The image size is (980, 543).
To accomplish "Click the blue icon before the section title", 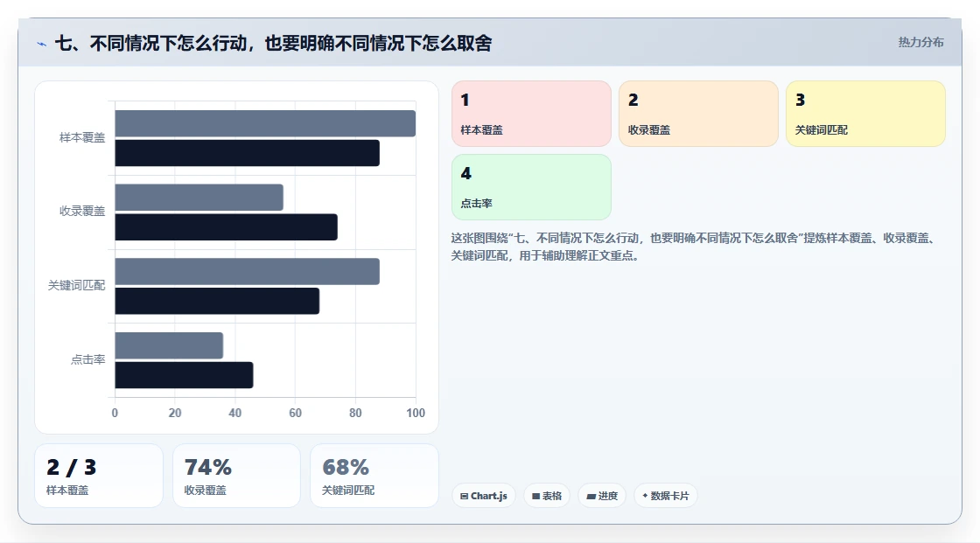I will pyautogui.click(x=41, y=44).
